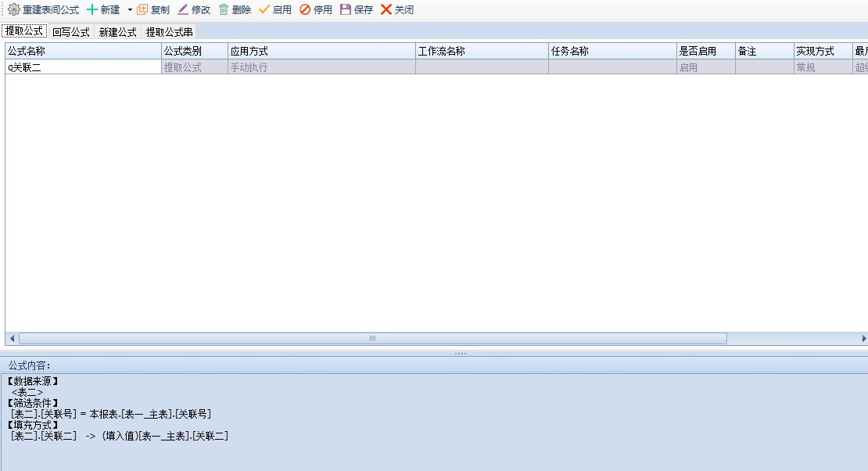Select the q关联二 formula row
The width and height of the screenshot is (868, 471).
tap(82, 67)
